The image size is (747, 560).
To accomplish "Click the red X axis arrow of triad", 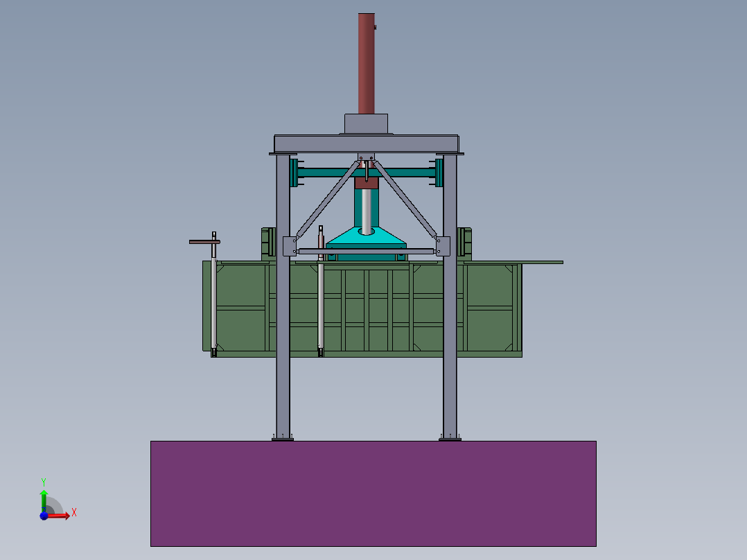I will point(58,516).
